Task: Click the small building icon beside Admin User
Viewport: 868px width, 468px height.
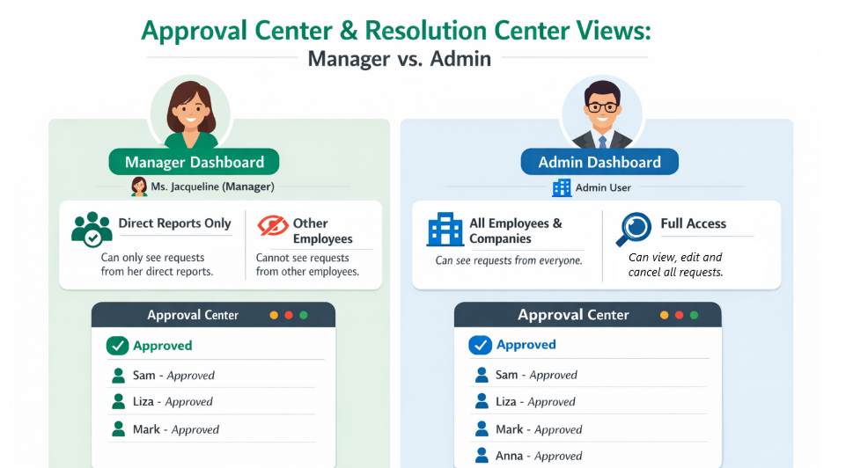Action: click(561, 188)
